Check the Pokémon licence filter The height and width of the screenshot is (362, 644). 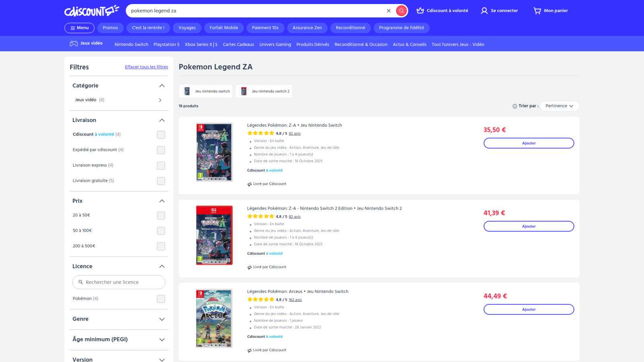click(161, 299)
